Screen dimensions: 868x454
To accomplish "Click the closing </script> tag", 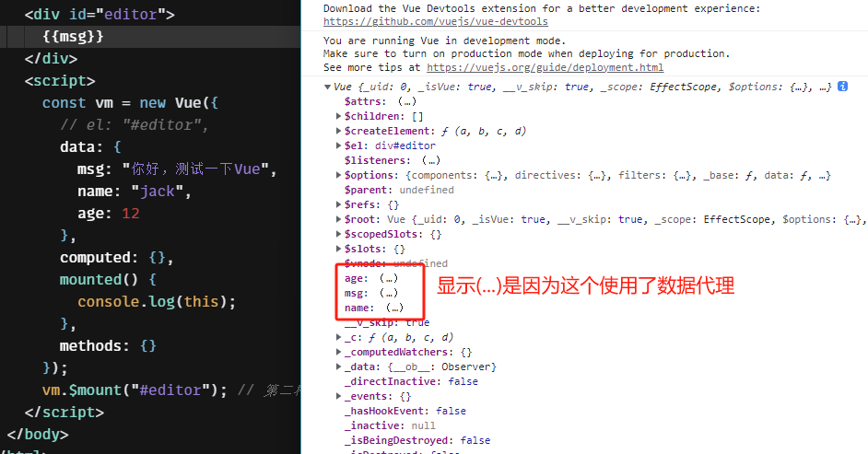I will point(65,413).
